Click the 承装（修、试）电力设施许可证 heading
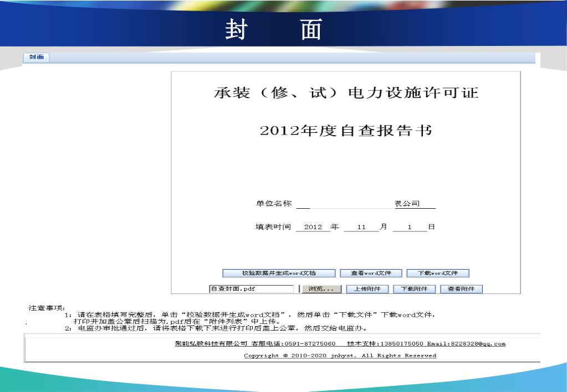This screenshot has width=567, height=392. pos(346,93)
